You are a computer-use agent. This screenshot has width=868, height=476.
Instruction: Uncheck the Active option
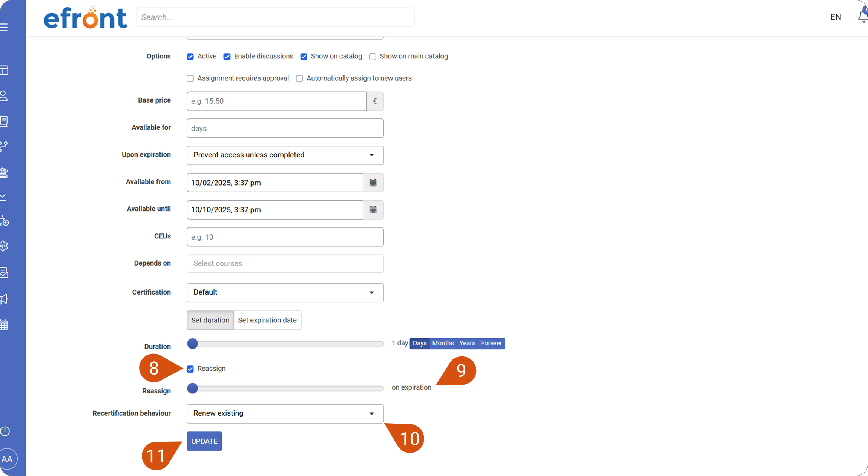(190, 57)
